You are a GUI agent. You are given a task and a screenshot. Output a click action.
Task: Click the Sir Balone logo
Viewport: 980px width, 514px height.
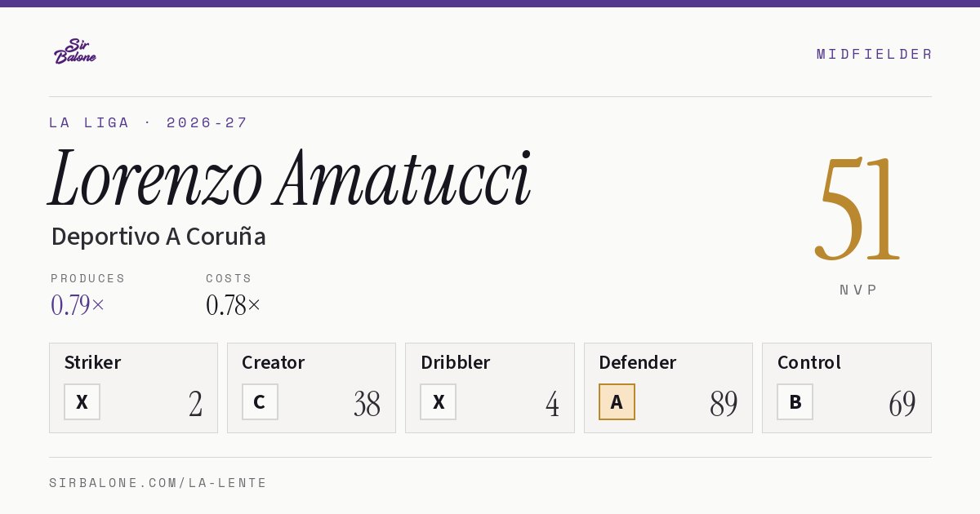75,51
